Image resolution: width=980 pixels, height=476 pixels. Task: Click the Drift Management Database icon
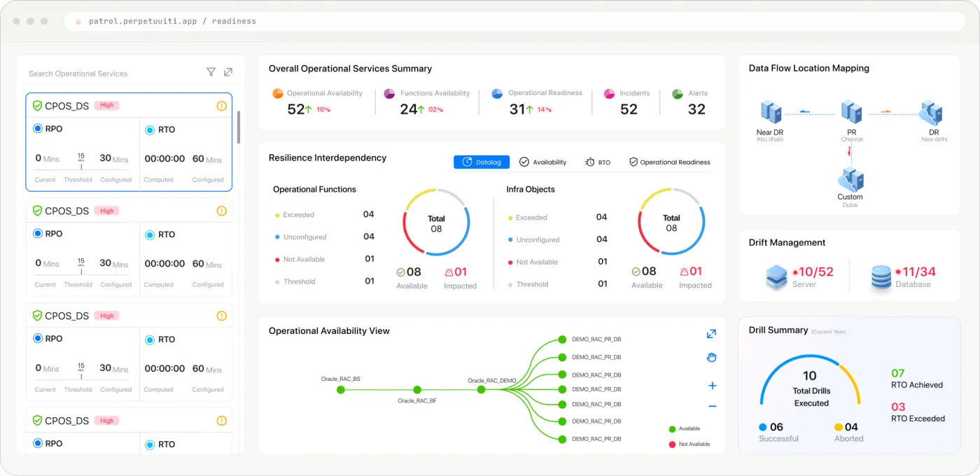(x=881, y=278)
